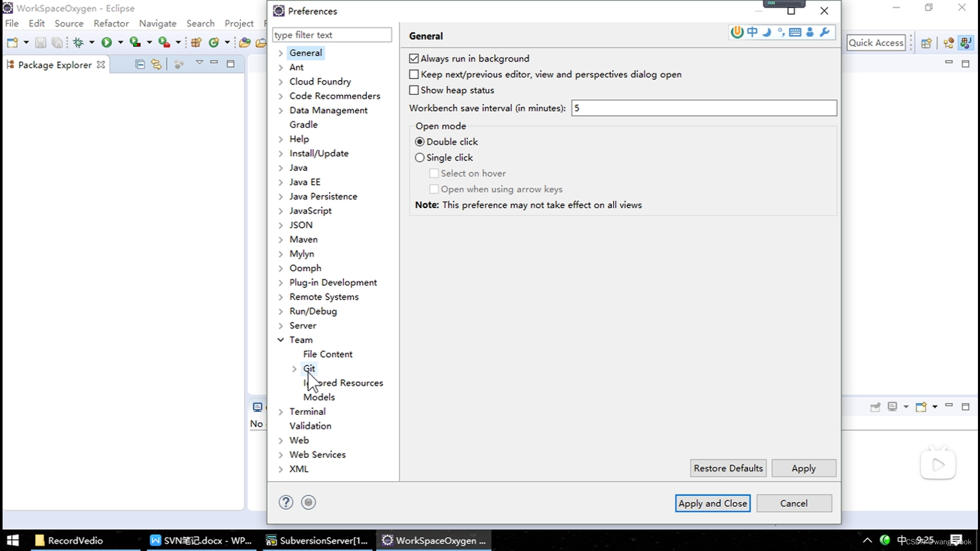Click the Oomph preference recorder icon

click(x=308, y=503)
